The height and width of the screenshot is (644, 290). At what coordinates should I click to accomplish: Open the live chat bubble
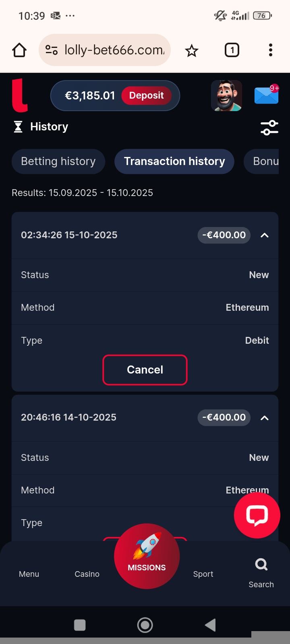(257, 515)
